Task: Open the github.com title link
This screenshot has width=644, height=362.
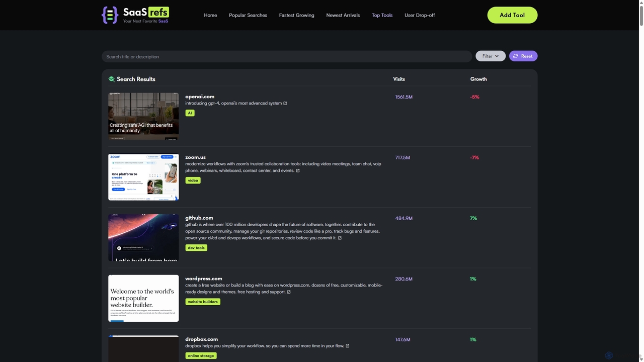Action: [x=199, y=218]
